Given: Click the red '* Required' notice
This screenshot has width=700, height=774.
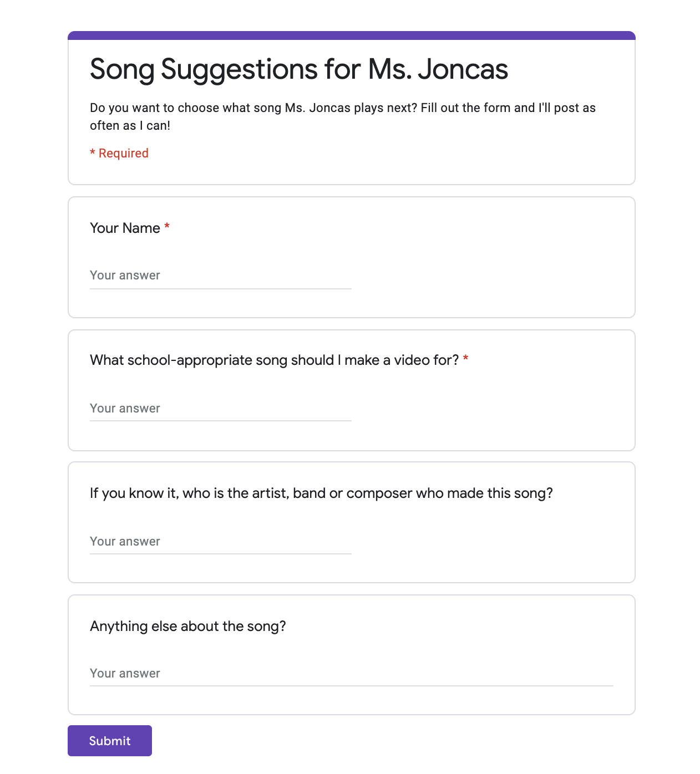Looking at the screenshot, I should [119, 154].
